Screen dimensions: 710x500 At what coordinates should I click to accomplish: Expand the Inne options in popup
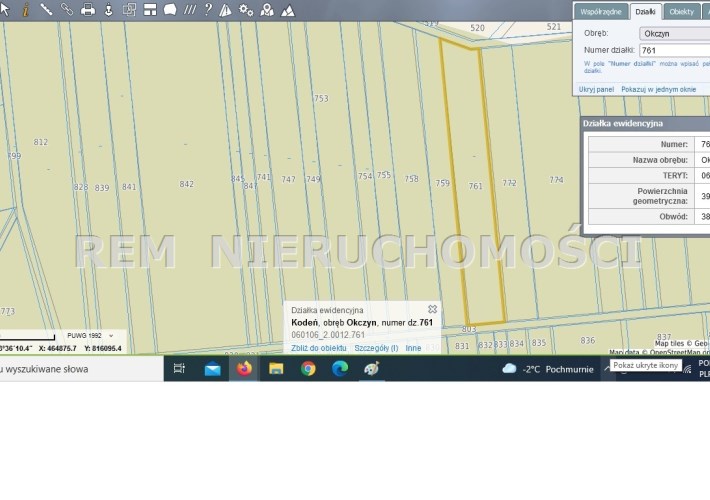(413, 348)
